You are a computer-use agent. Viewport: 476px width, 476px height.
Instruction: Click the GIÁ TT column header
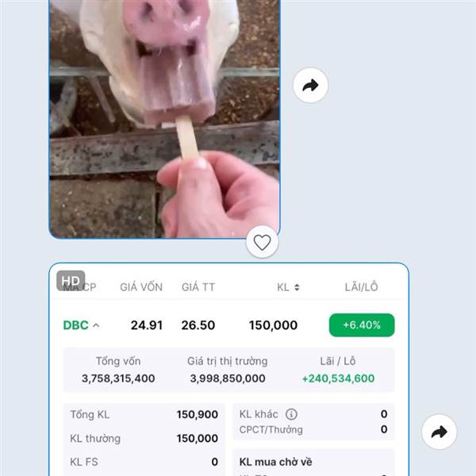pyautogui.click(x=198, y=287)
